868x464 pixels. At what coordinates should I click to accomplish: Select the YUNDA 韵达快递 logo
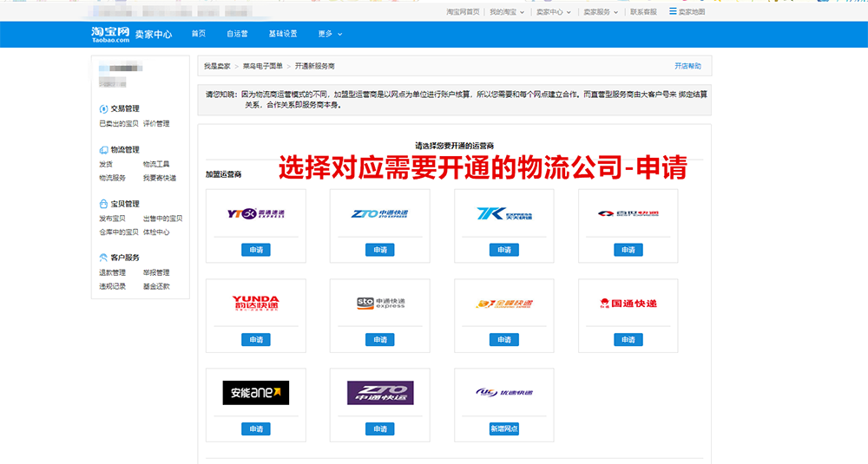[256, 303]
